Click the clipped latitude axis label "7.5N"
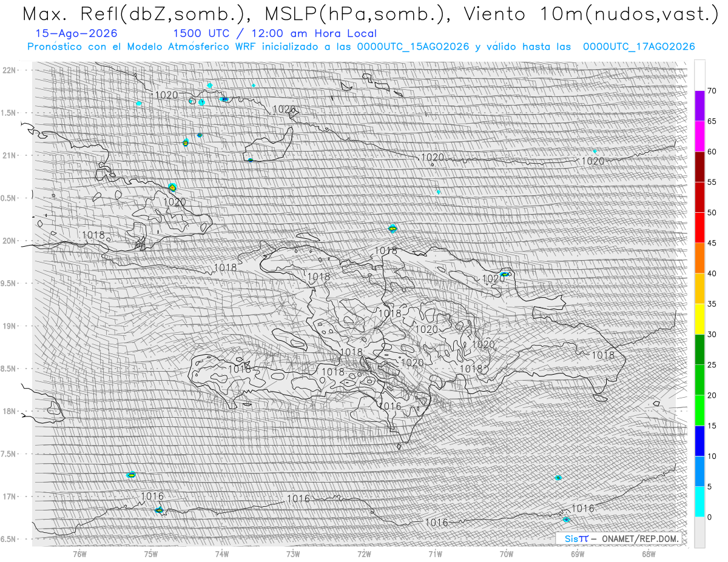This screenshot has width=728, height=562. pyautogui.click(x=9, y=454)
